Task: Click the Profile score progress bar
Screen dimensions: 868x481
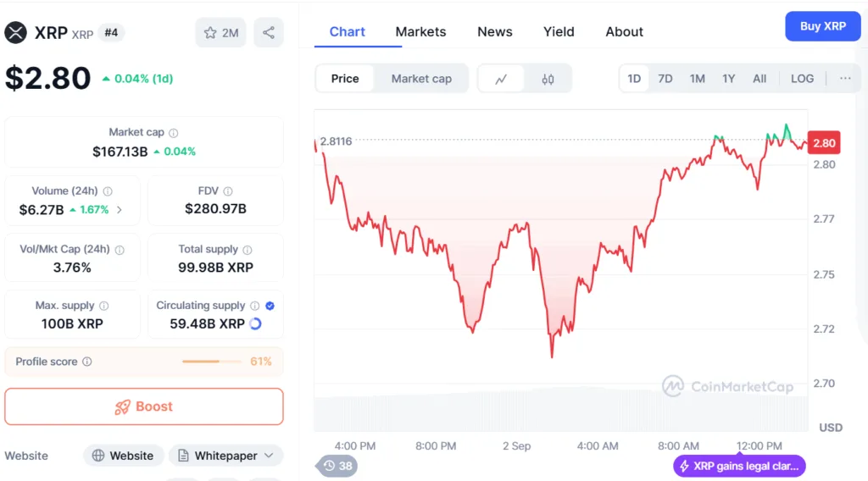Action: pyautogui.click(x=211, y=362)
